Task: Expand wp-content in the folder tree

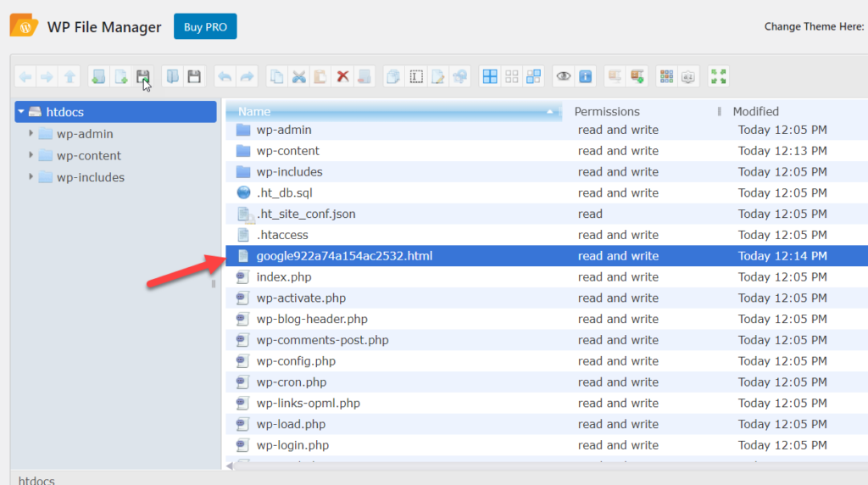Action: click(31, 155)
